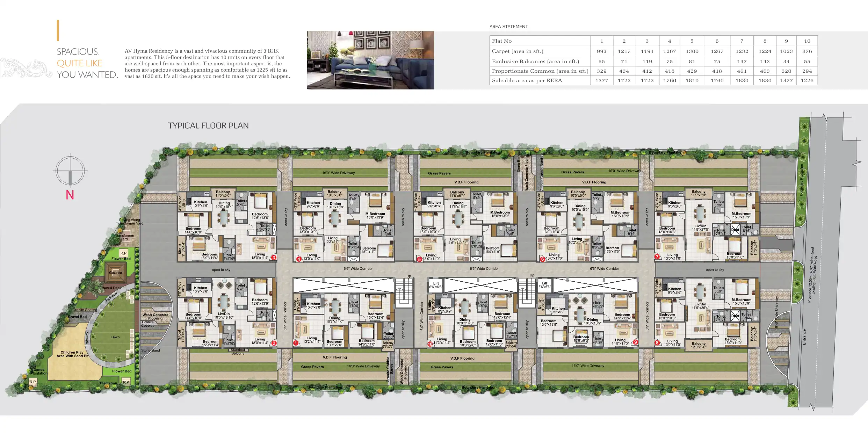This screenshot has width=868, height=434.
Task: Click the AREA STATEMENT title
Action: 508,27
